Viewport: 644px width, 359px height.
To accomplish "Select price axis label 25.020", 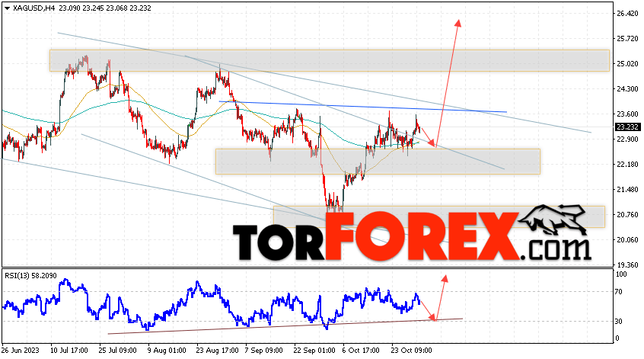I will click(627, 64).
